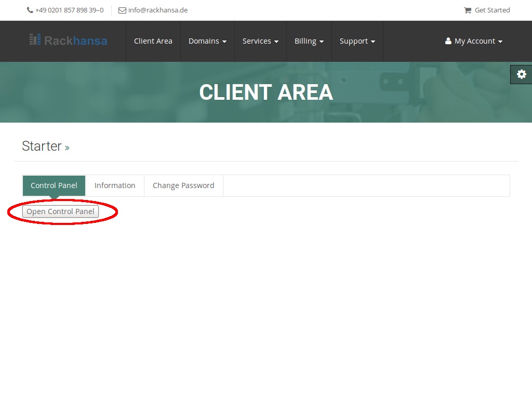The height and width of the screenshot is (399, 532).
Task: Expand the My Account dropdown
Action: tap(474, 41)
